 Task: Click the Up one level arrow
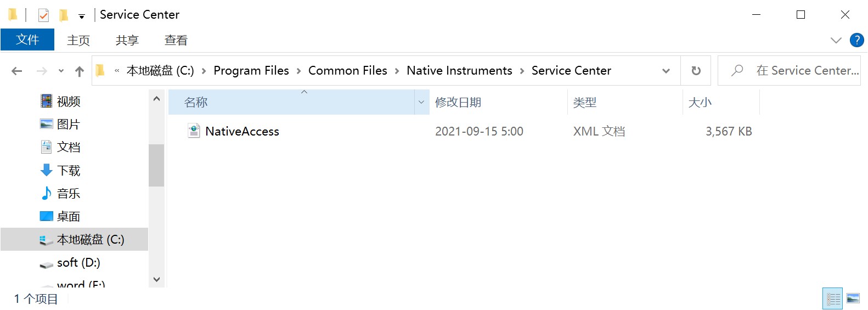coord(80,71)
